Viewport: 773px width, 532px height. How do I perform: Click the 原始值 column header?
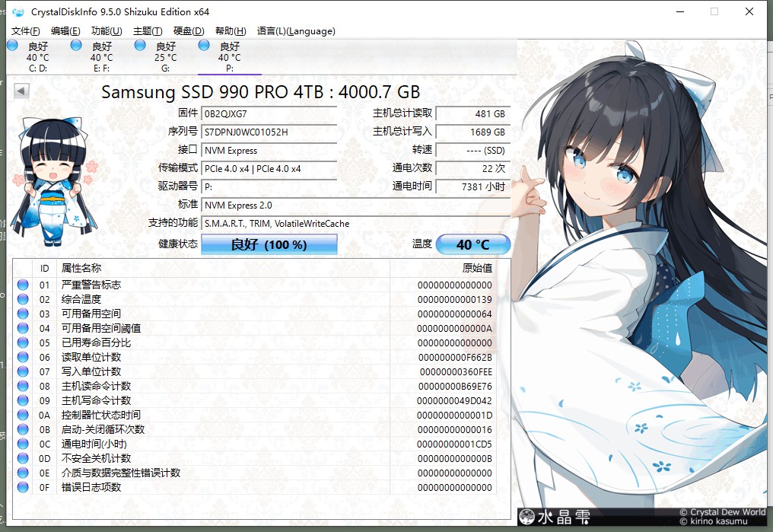pos(443,268)
